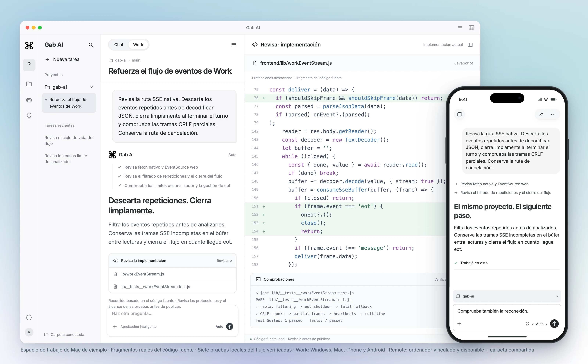Open the Aprobación inteligente option
588x364 pixels.
tap(139, 327)
